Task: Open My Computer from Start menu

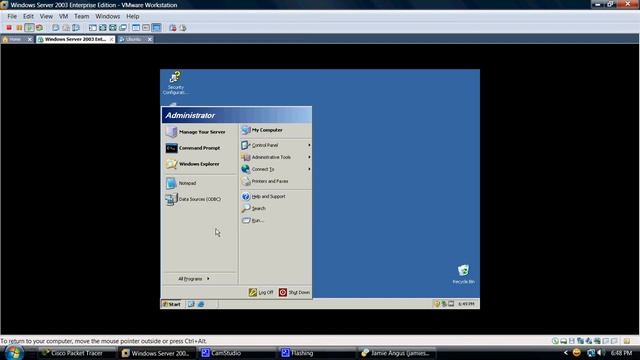Action: tap(276, 130)
